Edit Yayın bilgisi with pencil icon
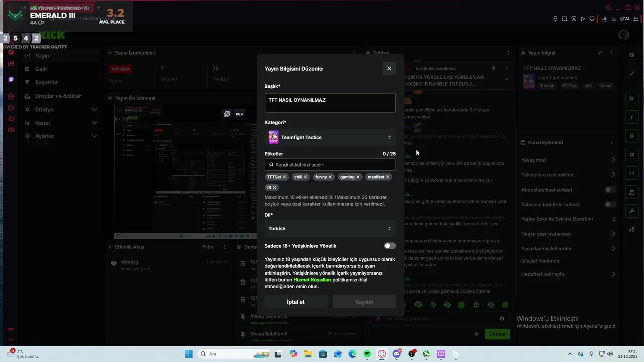644x362 pixels. (x=600, y=53)
